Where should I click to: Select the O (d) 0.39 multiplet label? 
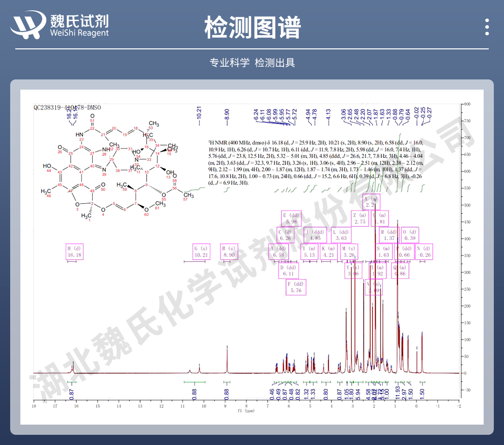[410, 235]
